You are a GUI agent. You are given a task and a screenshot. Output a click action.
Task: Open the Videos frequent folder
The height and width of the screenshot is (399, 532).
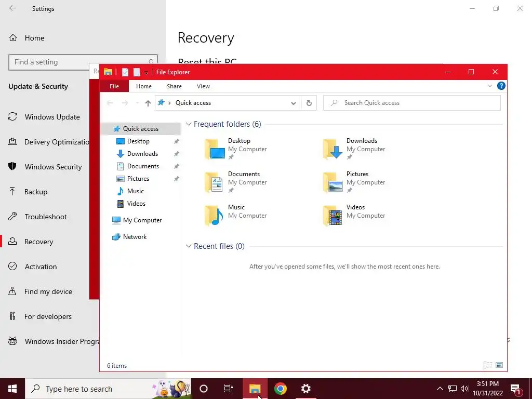354,215
